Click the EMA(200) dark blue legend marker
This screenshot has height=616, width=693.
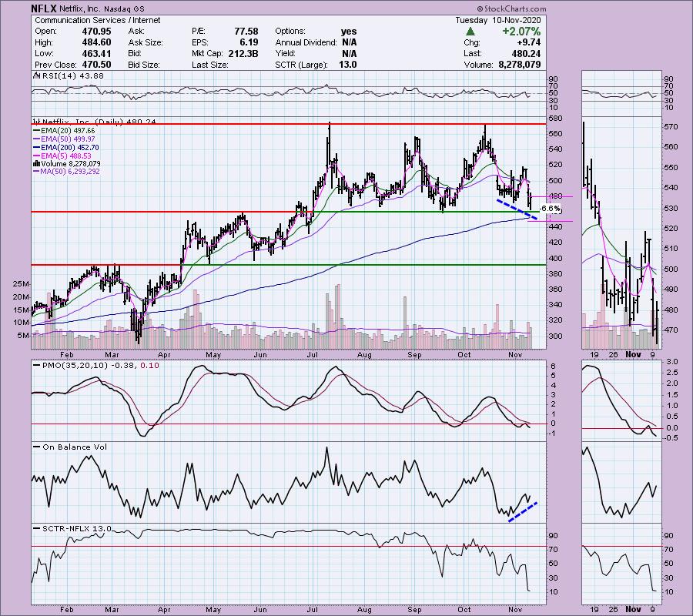point(36,148)
